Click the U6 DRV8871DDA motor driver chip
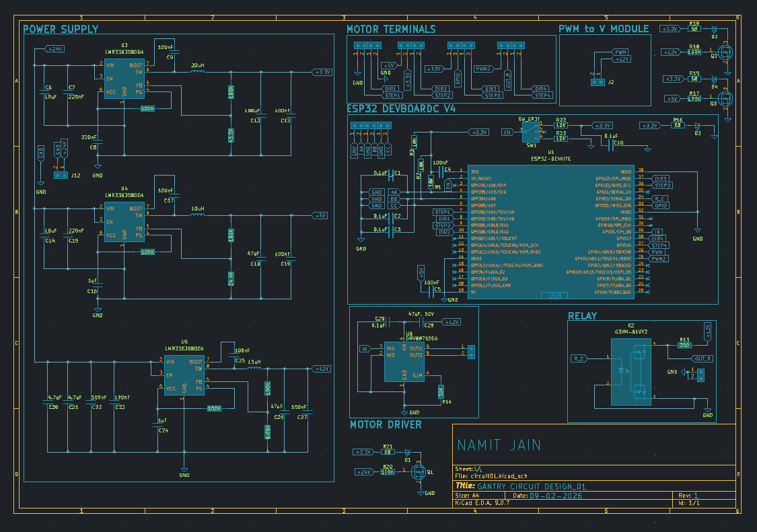 pyautogui.click(x=404, y=362)
